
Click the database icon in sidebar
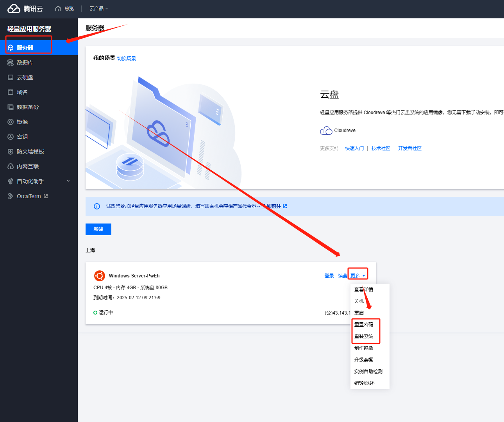click(x=11, y=63)
